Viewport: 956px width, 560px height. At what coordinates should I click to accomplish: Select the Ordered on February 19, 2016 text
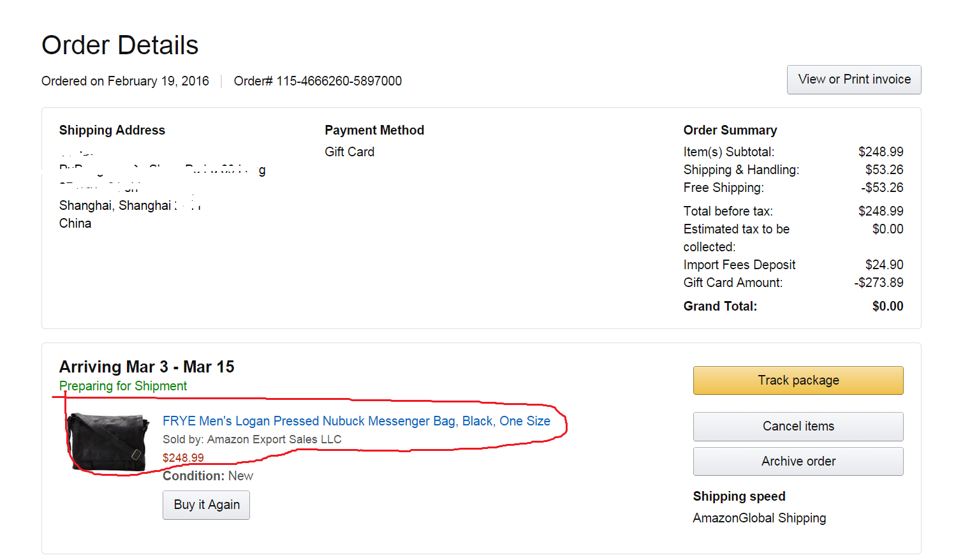pos(125,81)
